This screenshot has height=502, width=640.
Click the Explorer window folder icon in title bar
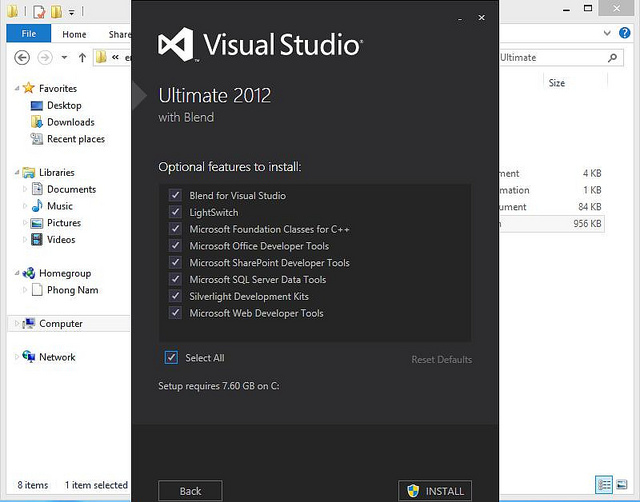tap(12, 11)
